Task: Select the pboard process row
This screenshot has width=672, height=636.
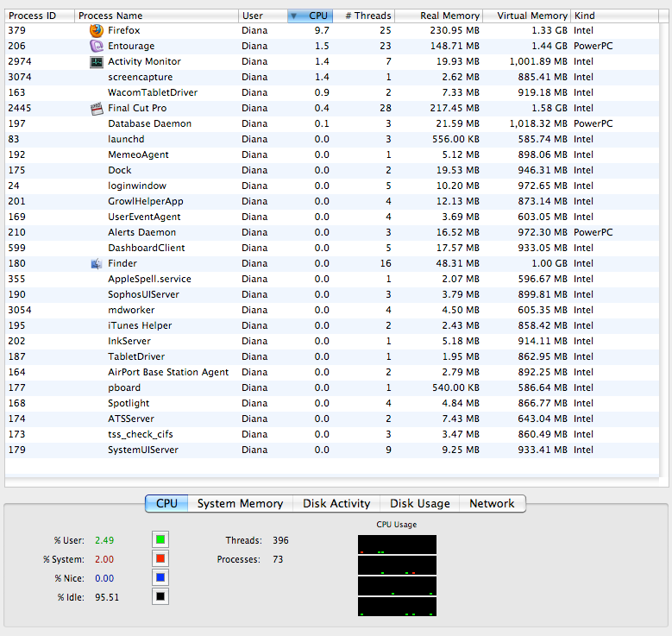Action: tap(332, 387)
